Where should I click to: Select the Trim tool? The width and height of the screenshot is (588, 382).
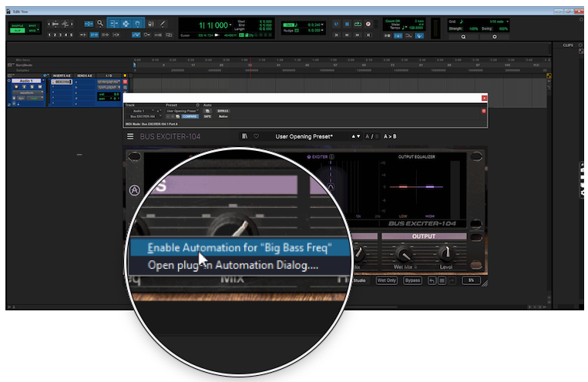tap(113, 24)
